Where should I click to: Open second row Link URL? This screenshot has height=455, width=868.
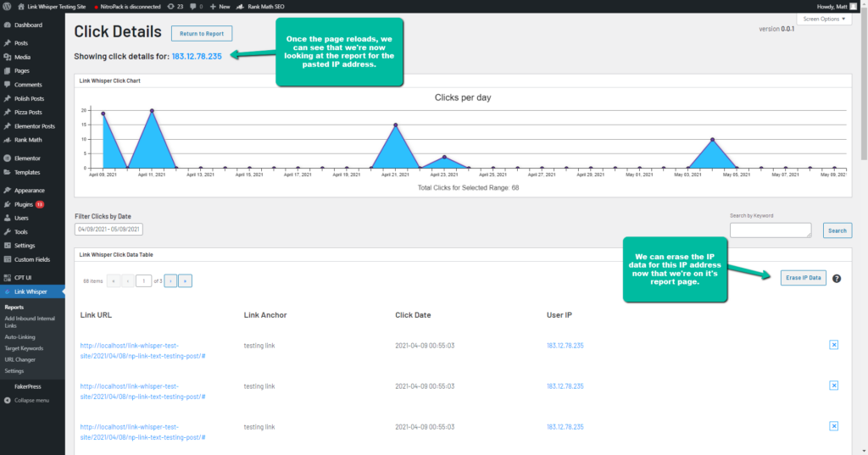tap(142, 391)
